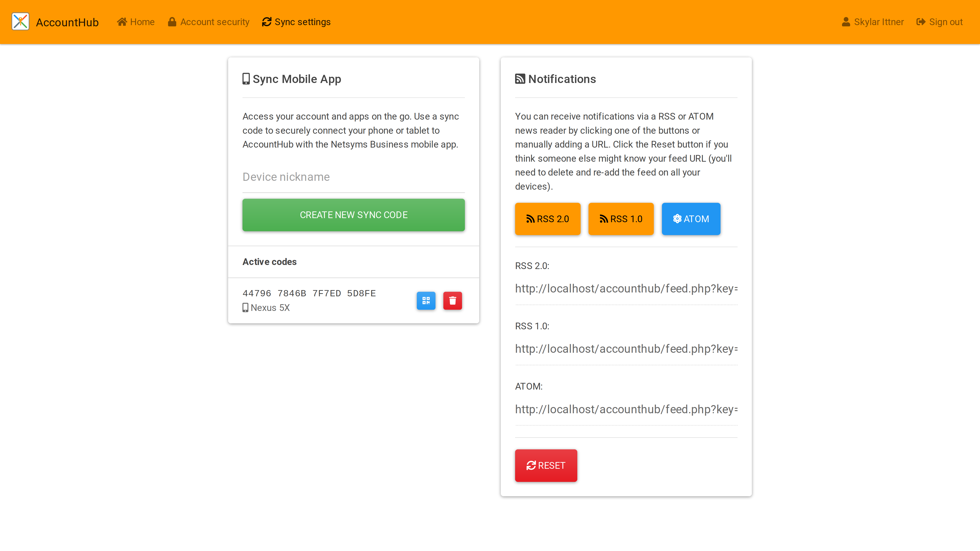Click sync code 44796 7846B 7F7ED 5D8FE
This screenshot has width=980, height=551.
click(309, 293)
